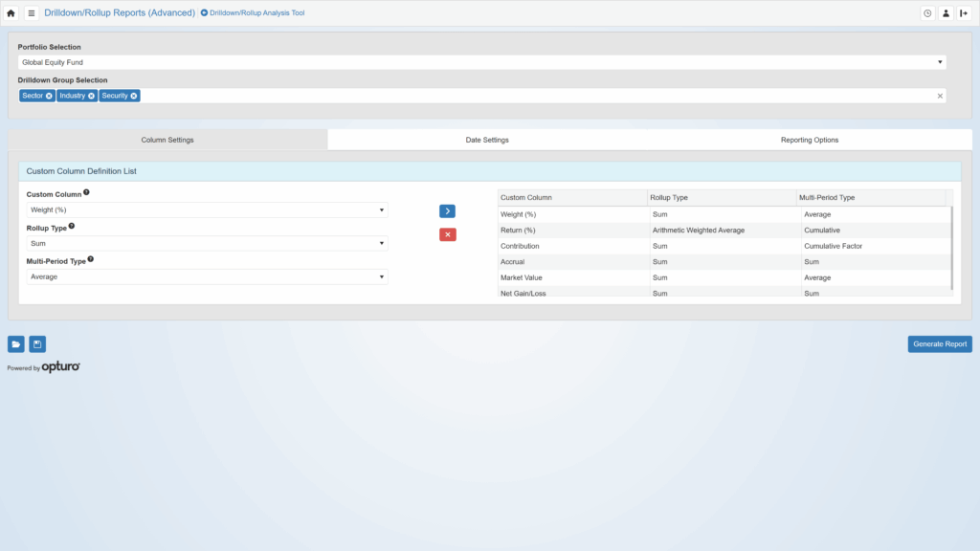Screen dimensions: 980x551
Task: Click the history clock icon
Action: [927, 13]
